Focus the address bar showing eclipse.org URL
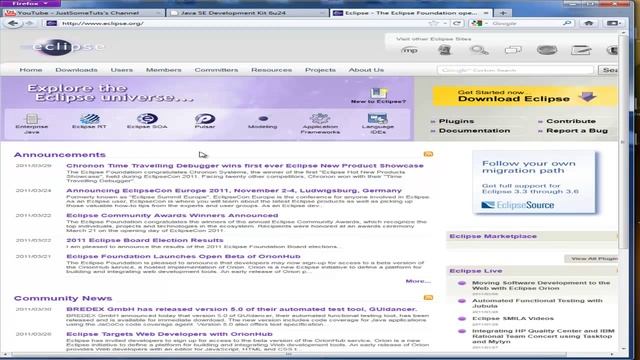Image resolution: width=640 pixels, height=360 pixels. (241, 23)
